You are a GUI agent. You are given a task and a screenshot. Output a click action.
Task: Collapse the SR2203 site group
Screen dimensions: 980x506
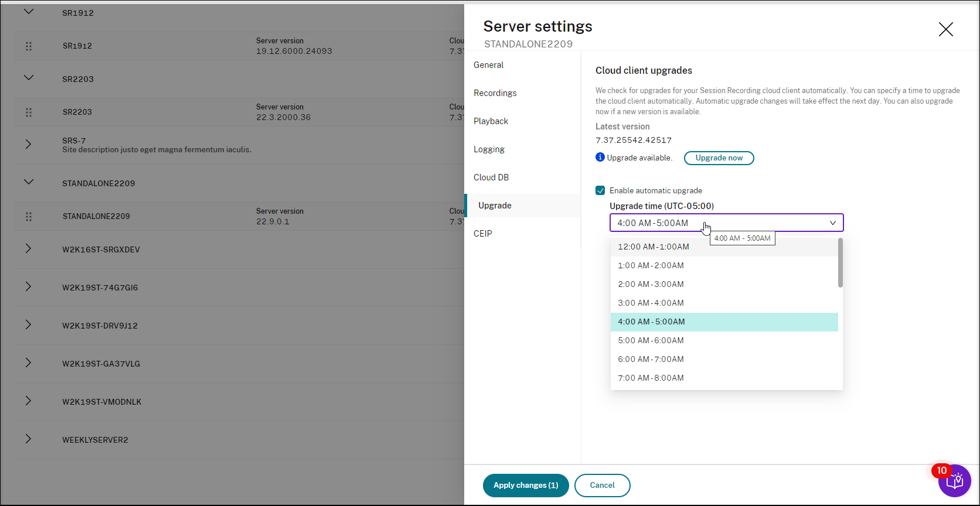coord(28,78)
